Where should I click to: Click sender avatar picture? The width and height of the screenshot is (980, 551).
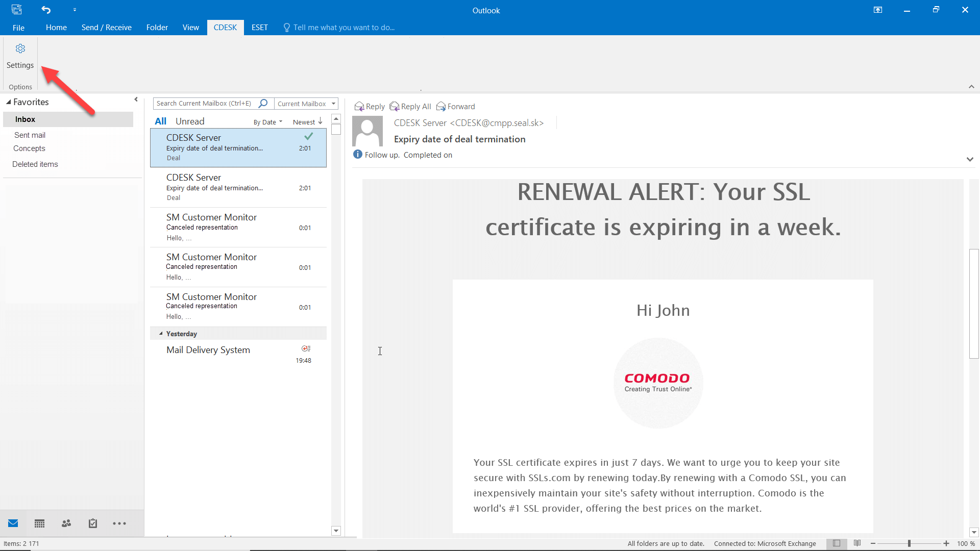[x=367, y=131]
